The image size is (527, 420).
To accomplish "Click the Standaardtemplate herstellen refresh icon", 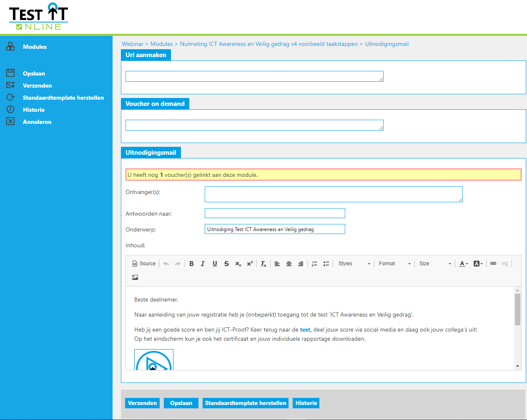I will [10, 97].
